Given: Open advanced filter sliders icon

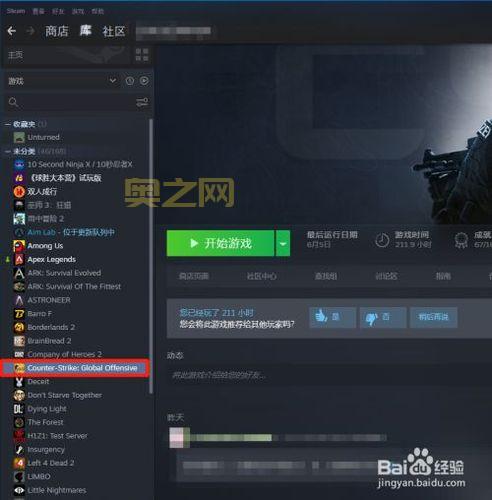Looking at the screenshot, I should click(142, 102).
